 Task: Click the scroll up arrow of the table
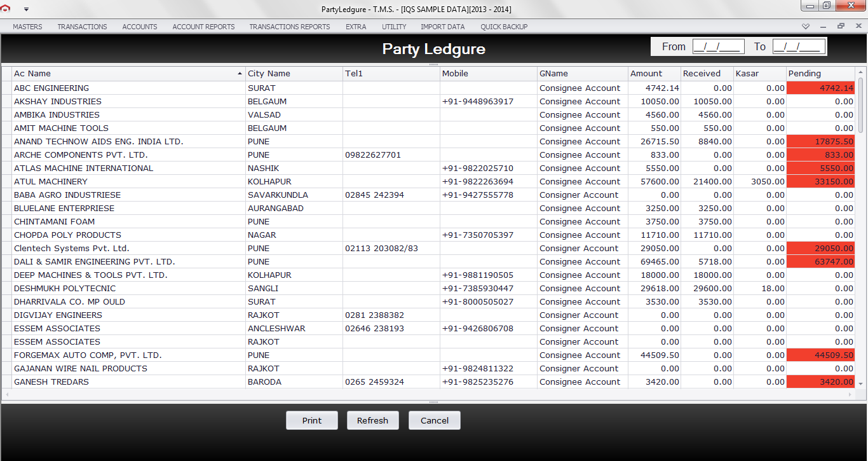861,71
